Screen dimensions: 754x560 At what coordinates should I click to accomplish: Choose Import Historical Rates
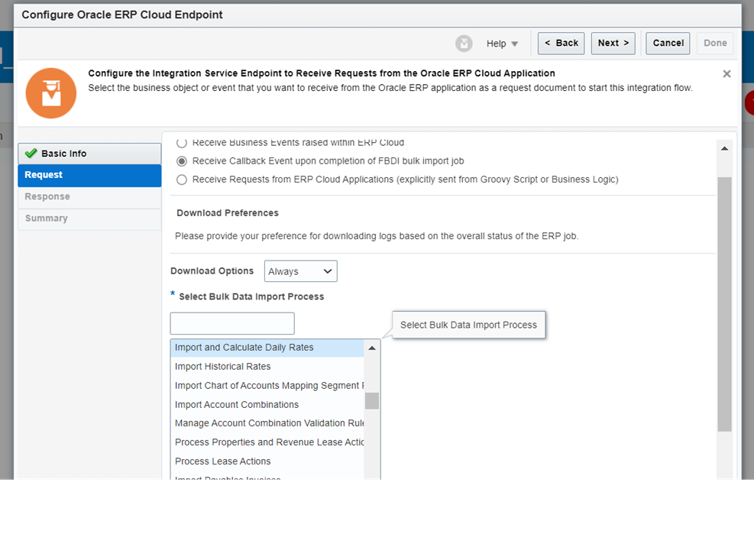[267, 367]
